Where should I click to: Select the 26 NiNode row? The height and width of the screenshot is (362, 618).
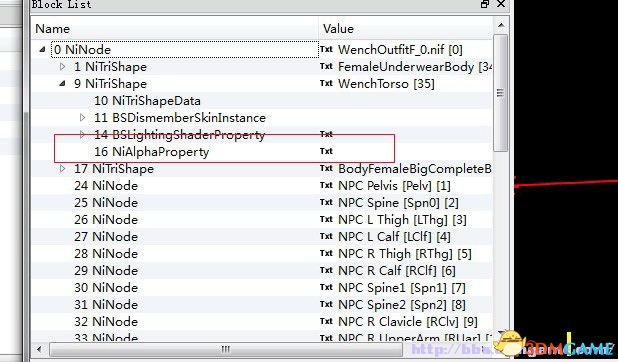pos(106,220)
